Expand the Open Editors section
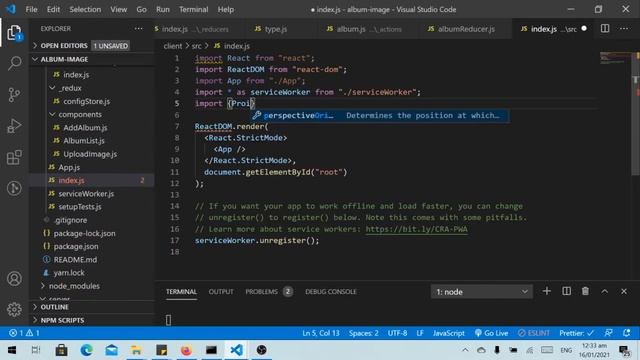Image resolution: width=640 pixels, height=360 pixels. pos(91,46)
